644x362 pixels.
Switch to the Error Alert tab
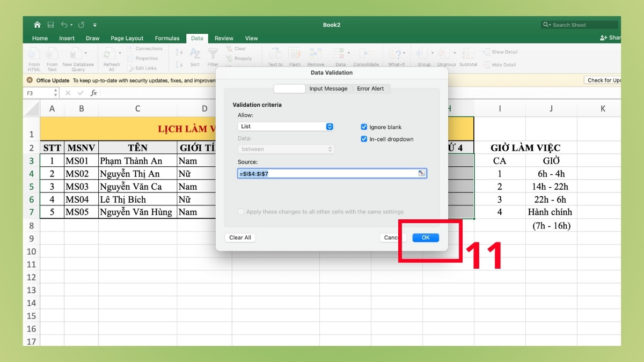pyautogui.click(x=371, y=88)
